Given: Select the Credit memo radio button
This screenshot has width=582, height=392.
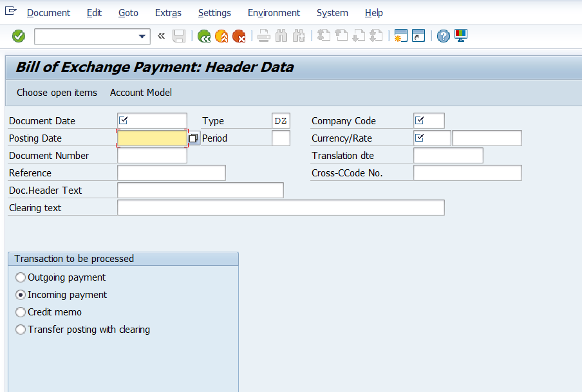Looking at the screenshot, I should (x=21, y=312).
